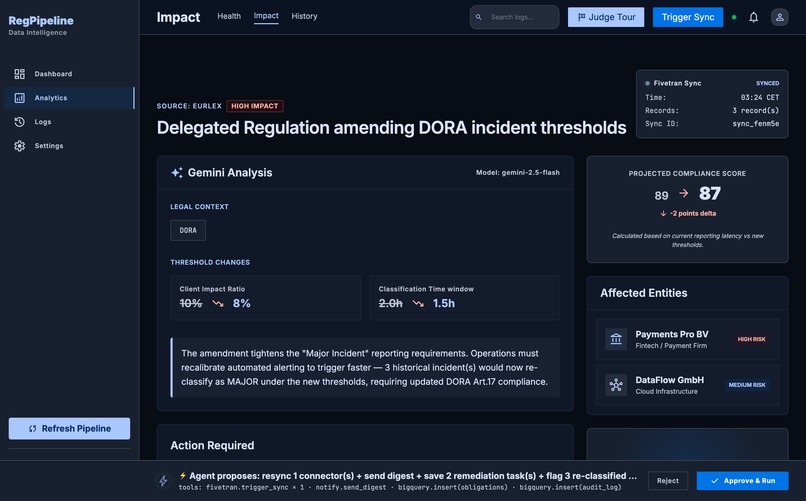Click the green status dot in header
The height and width of the screenshot is (501, 806).
click(734, 17)
